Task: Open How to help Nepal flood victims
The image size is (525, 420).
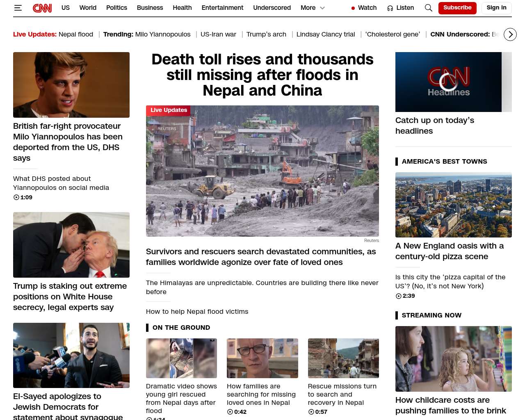Action: click(197, 311)
